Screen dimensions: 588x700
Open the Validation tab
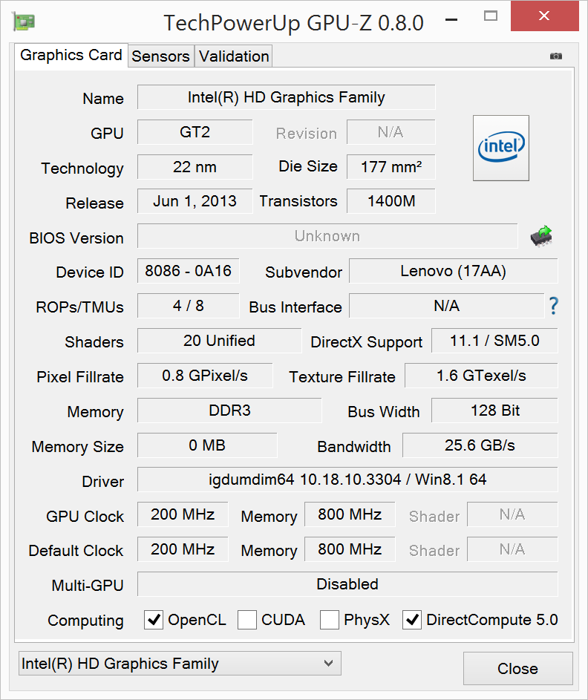pyautogui.click(x=234, y=56)
